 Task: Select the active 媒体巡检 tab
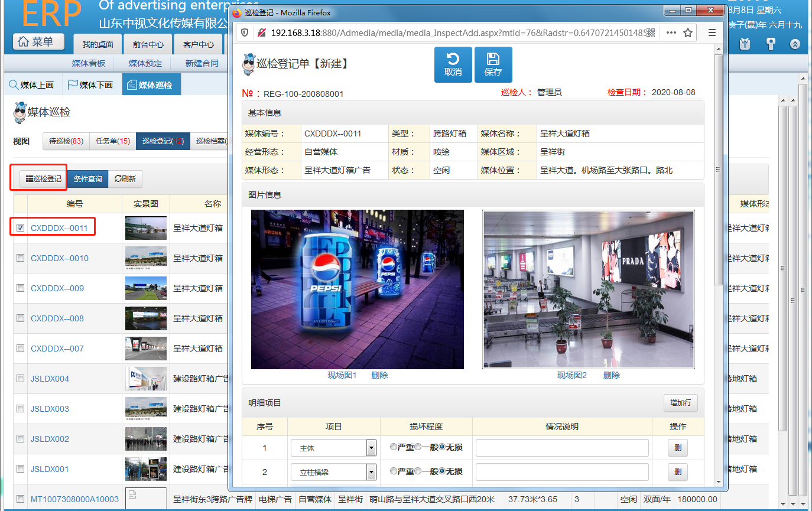[151, 84]
